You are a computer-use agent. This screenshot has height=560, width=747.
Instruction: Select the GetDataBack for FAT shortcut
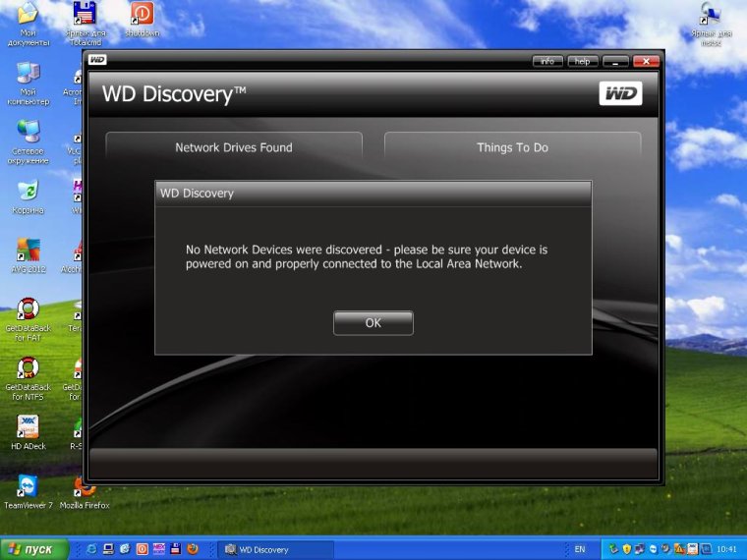pyautogui.click(x=29, y=319)
